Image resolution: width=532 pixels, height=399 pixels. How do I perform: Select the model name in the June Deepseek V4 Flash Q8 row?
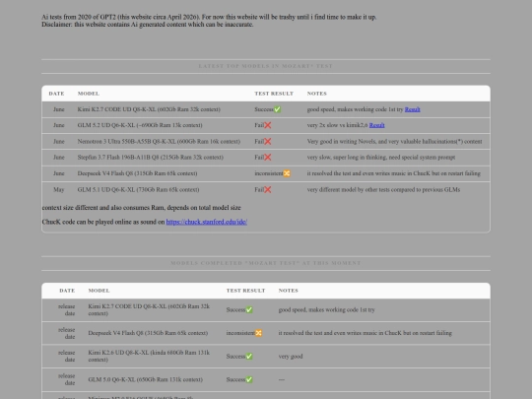pyautogui.click(x=137, y=173)
